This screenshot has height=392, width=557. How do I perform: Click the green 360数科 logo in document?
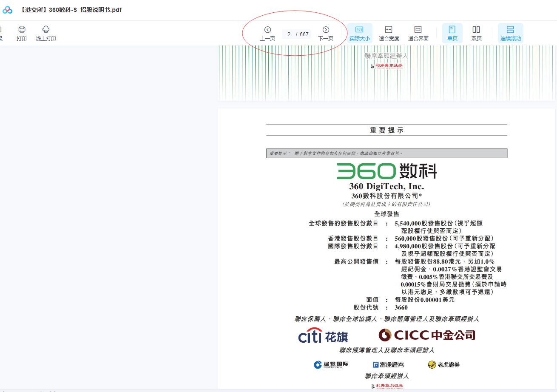(386, 171)
